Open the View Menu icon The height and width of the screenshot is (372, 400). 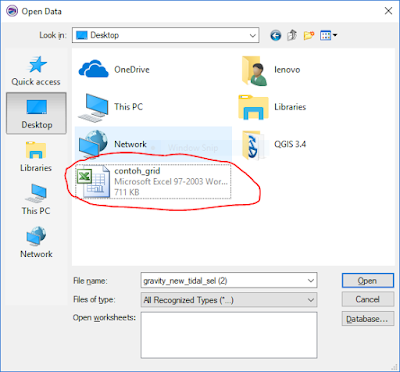(x=328, y=35)
